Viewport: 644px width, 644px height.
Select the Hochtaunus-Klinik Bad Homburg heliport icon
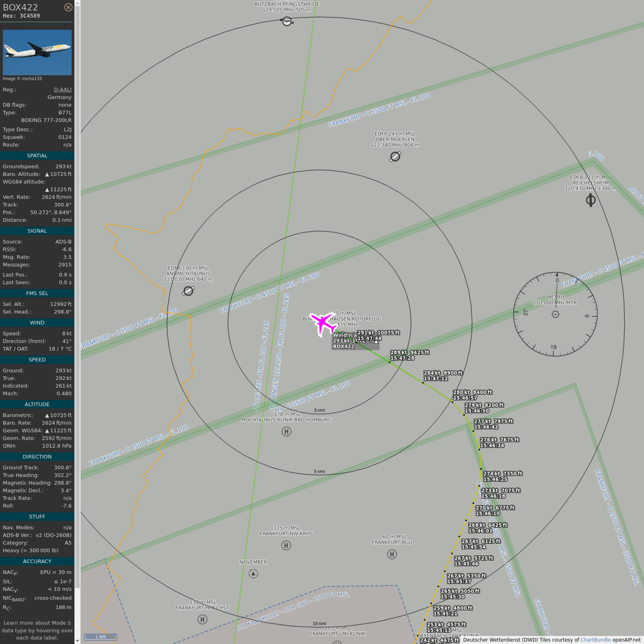click(x=287, y=432)
